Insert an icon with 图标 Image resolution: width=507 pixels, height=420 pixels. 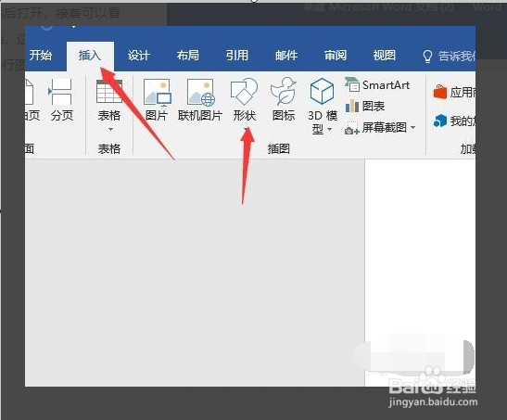coord(284,100)
